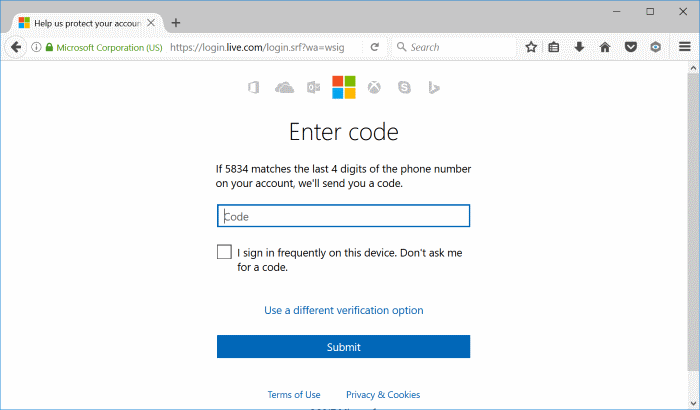Focus the browser Search field
700x410 pixels.
point(454,47)
